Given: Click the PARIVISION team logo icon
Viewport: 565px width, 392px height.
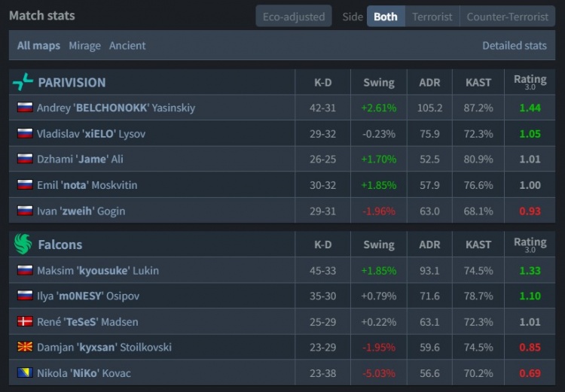Looking at the screenshot, I should 23,82.
